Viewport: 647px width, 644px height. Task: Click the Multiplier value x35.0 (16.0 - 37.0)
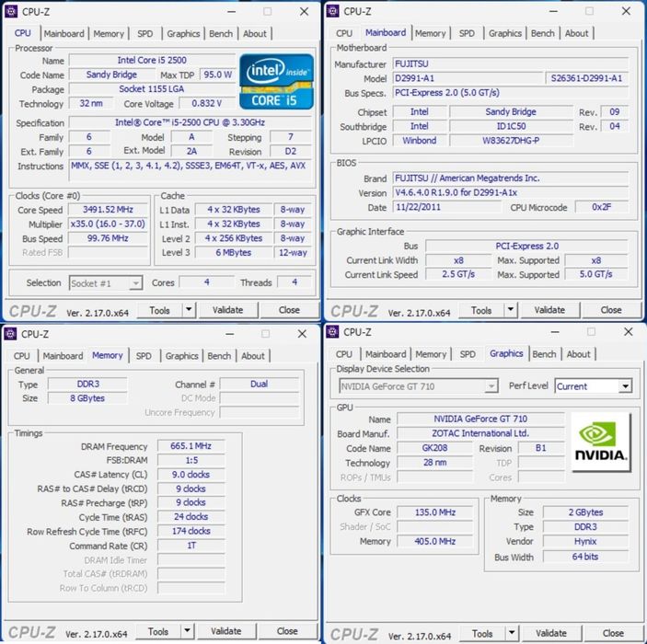click(x=108, y=224)
